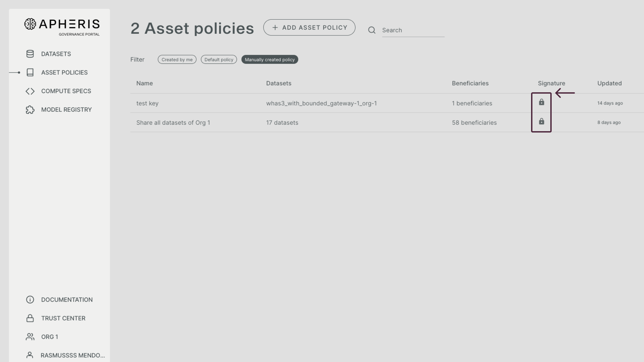
Task: Open the RASMUSSSS MENDO user menu
Action: 72,355
